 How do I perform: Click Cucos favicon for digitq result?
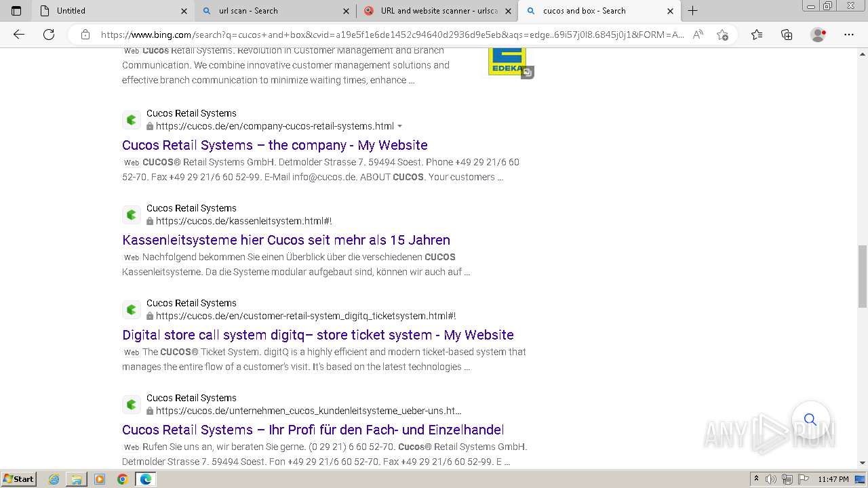click(x=132, y=310)
